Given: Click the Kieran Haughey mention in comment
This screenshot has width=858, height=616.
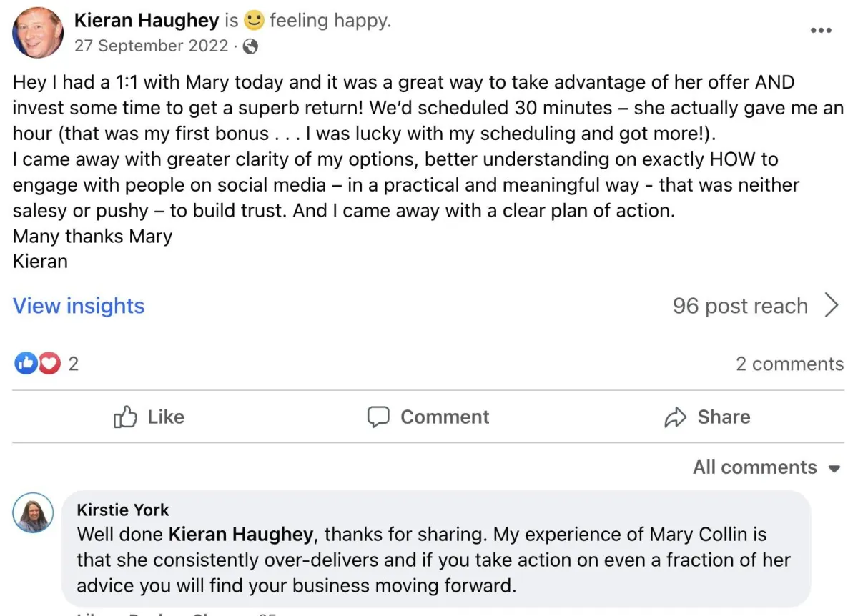Looking at the screenshot, I should 241,534.
